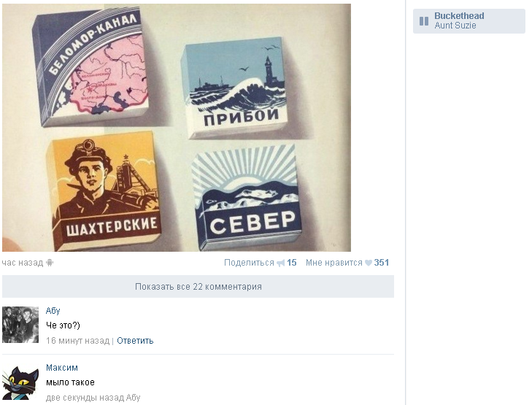Click the share megaphone icon

coord(280,263)
